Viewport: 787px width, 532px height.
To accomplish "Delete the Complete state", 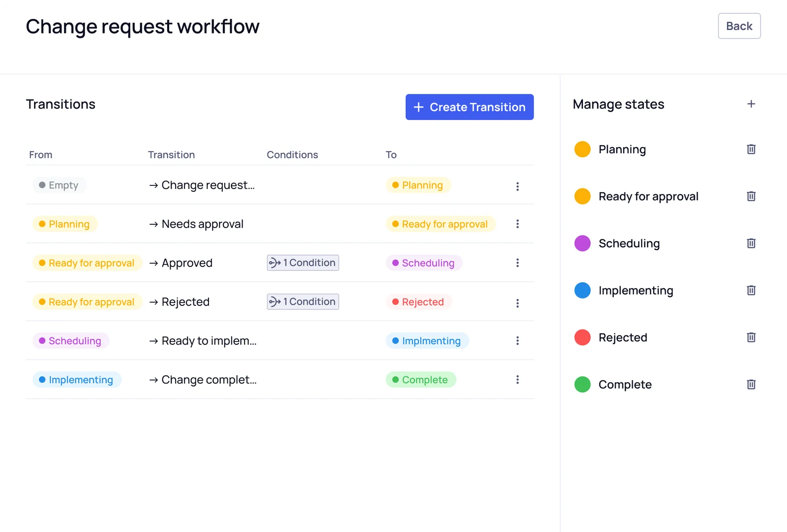I will click(x=751, y=384).
